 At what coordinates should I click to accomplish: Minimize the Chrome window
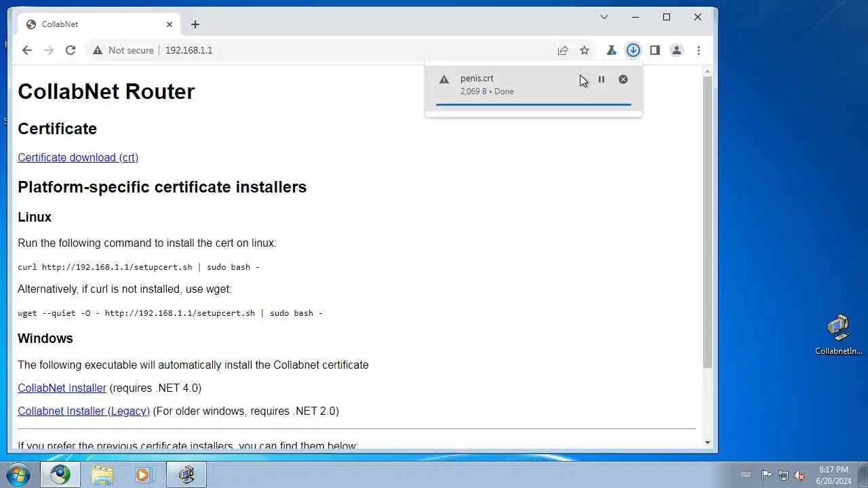pos(635,17)
